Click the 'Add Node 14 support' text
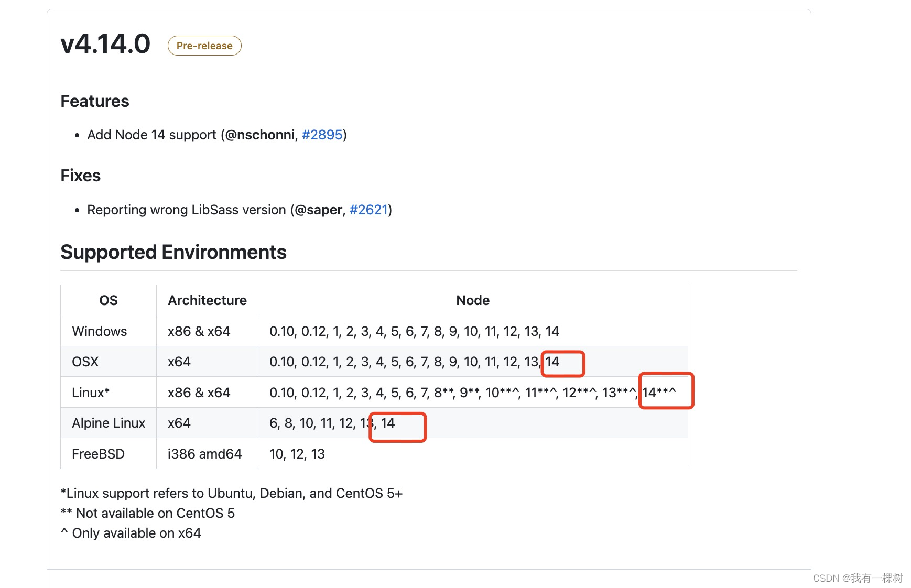This screenshot has height=588, width=911. tap(152, 135)
